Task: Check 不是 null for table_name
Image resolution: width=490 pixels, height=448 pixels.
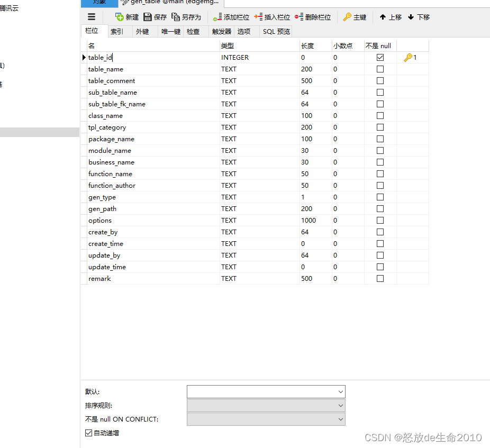Action: point(379,69)
